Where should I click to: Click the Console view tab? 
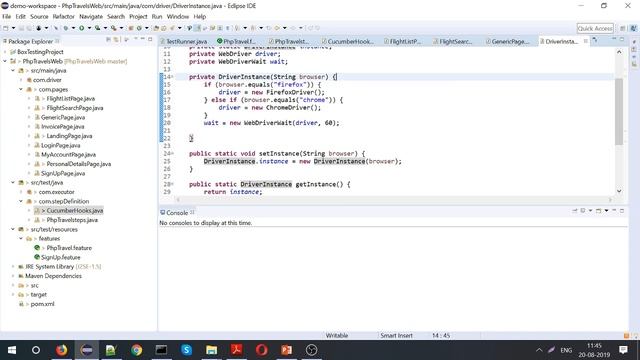pos(177,213)
